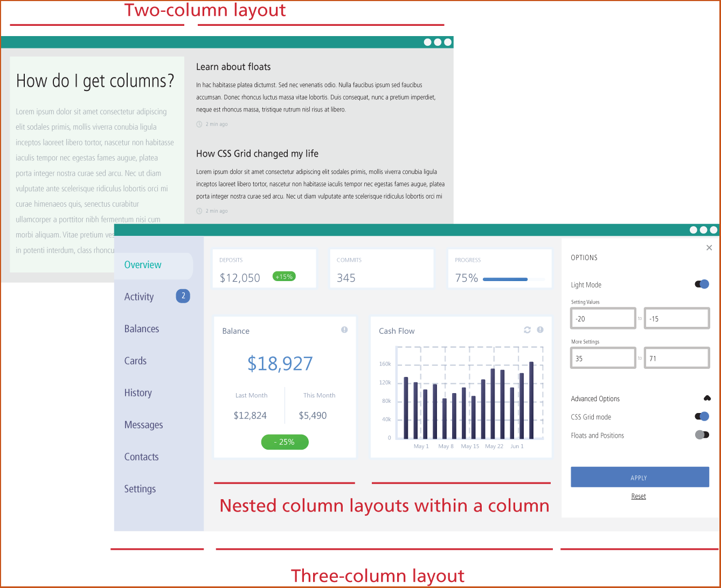Open Balances from the sidebar menu

pyautogui.click(x=142, y=329)
